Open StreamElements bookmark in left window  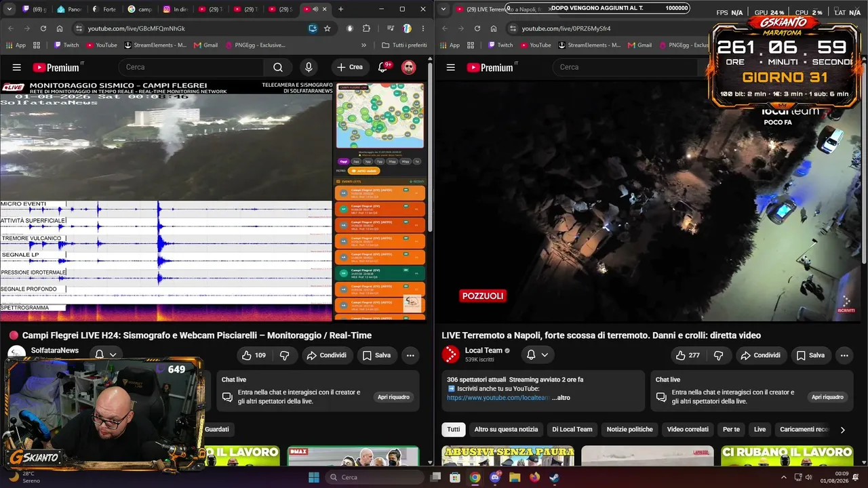pyautogui.click(x=155, y=45)
